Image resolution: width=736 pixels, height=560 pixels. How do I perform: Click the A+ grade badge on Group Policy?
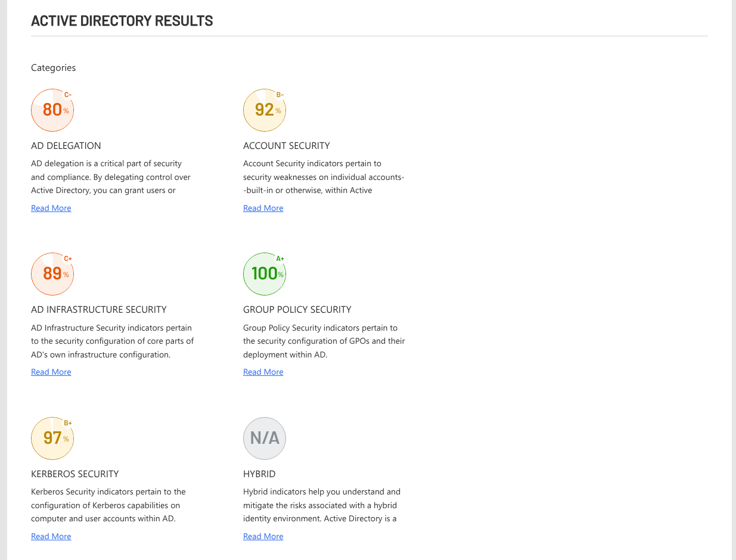tap(280, 259)
